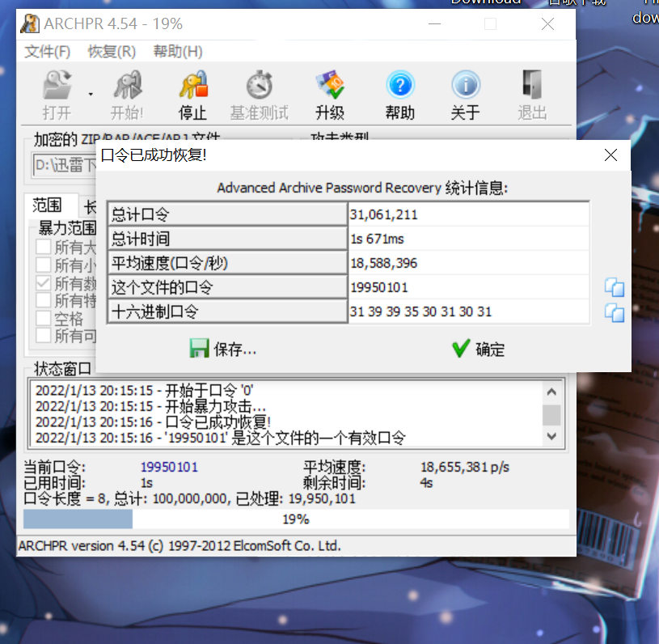Click the status log scrollbar thumb

click(551, 415)
